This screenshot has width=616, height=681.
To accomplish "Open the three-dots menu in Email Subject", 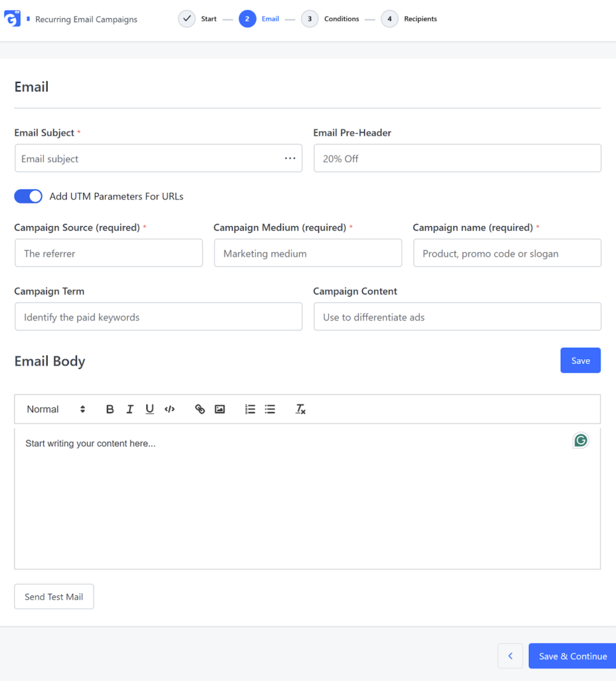I will pos(290,158).
